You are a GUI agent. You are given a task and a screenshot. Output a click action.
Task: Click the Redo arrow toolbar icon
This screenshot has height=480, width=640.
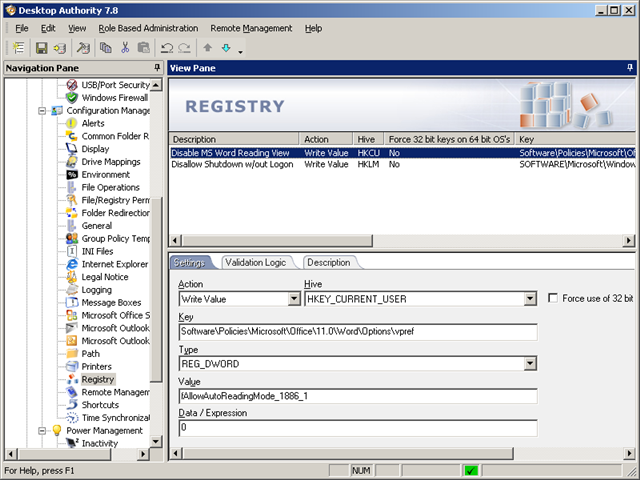(184, 48)
